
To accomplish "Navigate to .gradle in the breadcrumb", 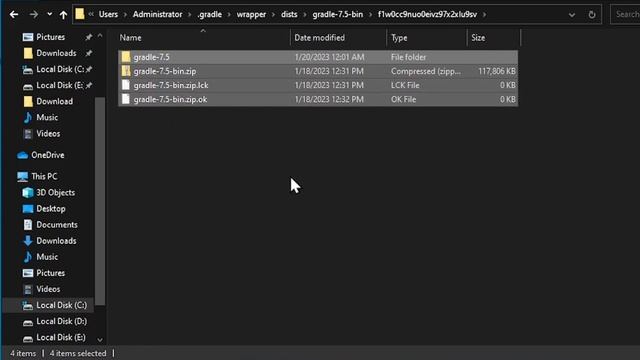I will tap(210, 14).
